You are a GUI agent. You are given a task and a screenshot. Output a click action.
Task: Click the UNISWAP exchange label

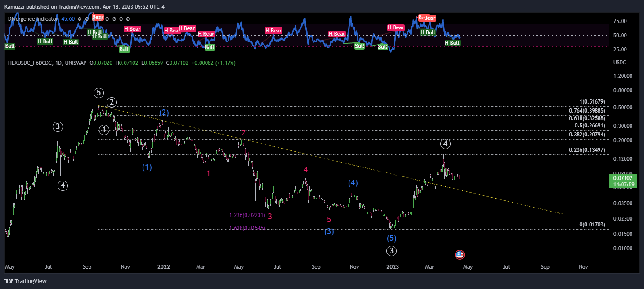tap(76, 63)
